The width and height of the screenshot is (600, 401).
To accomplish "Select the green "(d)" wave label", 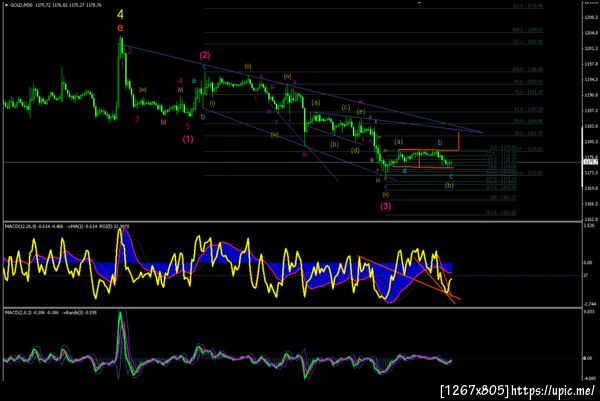I will pyautogui.click(x=355, y=150).
